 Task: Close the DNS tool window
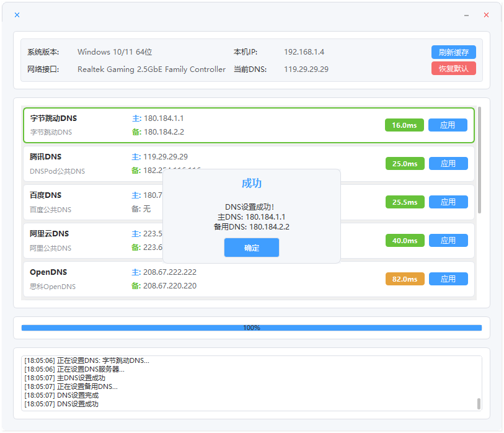point(486,15)
